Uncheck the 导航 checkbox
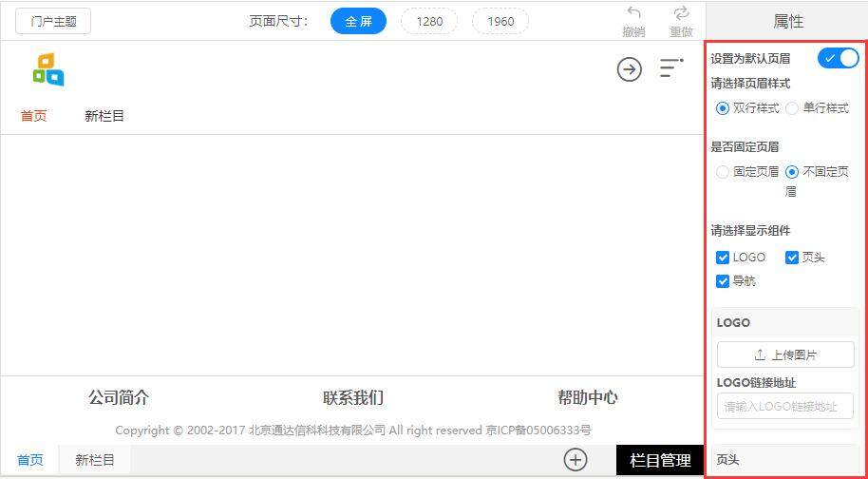 [x=723, y=281]
